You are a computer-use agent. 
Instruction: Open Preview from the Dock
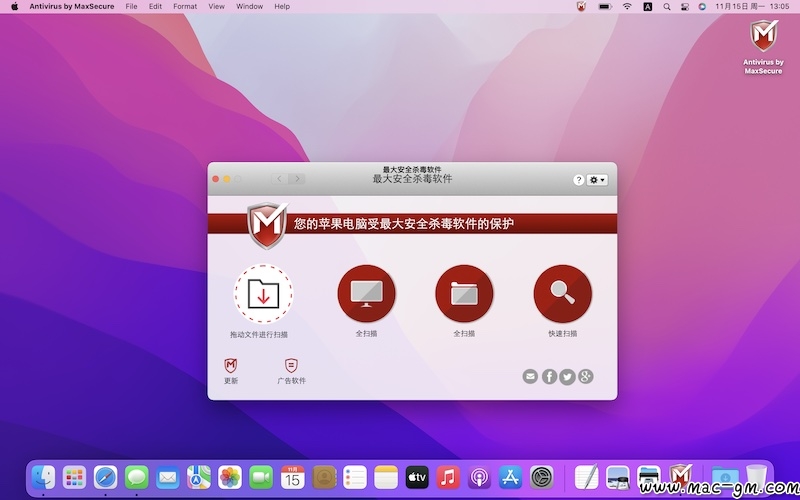618,478
